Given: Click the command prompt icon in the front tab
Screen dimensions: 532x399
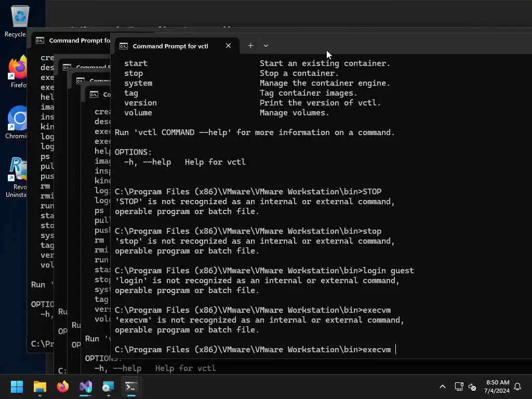Looking at the screenshot, I should [x=124, y=46].
